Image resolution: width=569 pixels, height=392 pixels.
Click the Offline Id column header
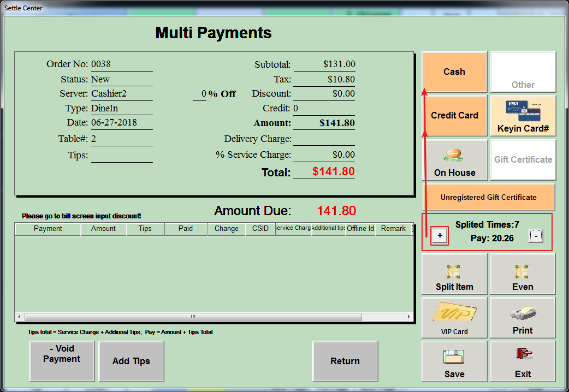pos(360,229)
